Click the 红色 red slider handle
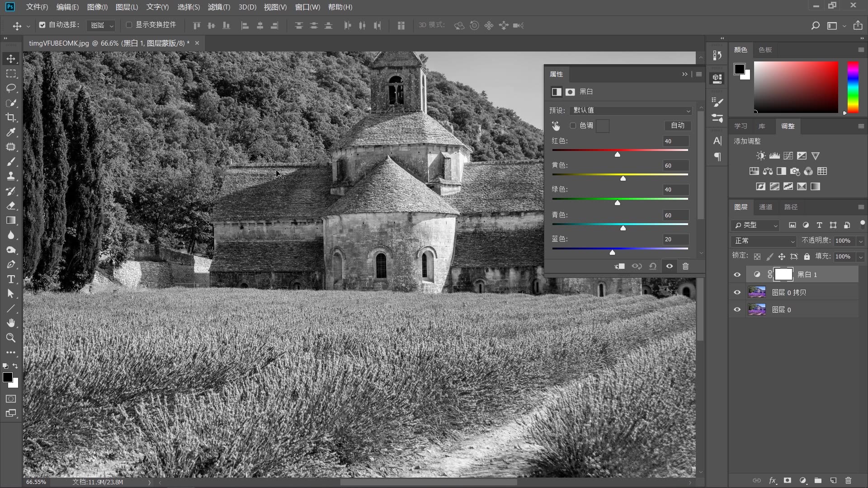Screen dimensions: 868x488 [617, 155]
